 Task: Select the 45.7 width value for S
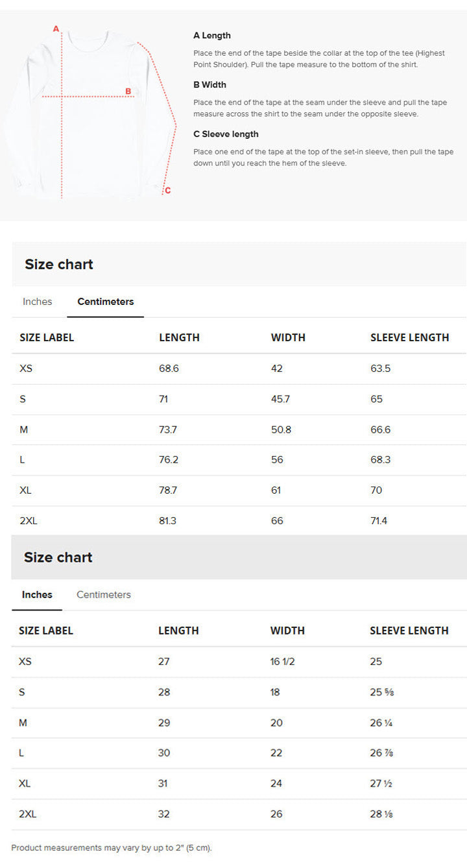(x=280, y=399)
